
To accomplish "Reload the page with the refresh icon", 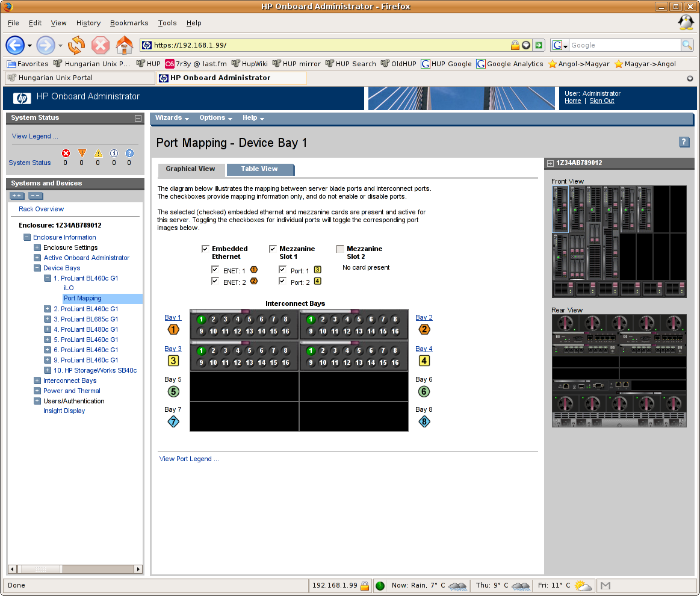I will (76, 45).
